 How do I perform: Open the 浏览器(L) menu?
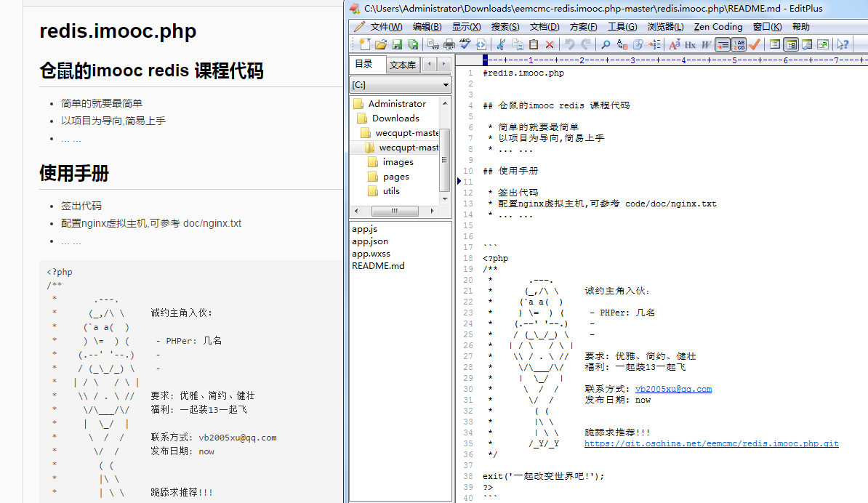tap(665, 27)
